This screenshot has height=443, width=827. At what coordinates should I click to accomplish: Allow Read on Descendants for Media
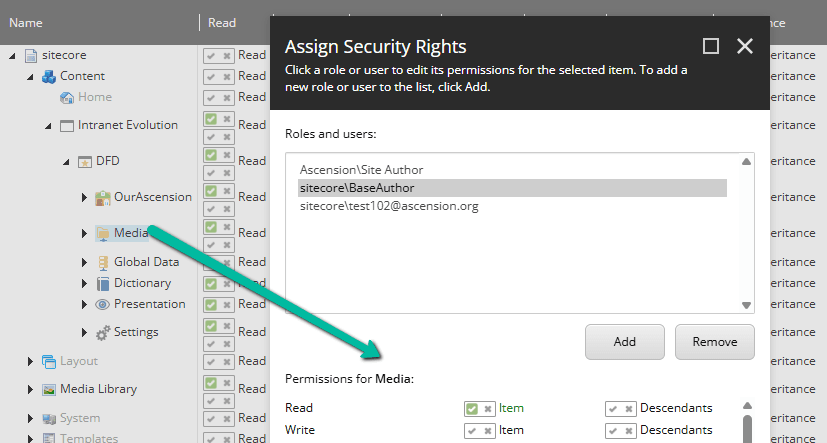point(613,409)
